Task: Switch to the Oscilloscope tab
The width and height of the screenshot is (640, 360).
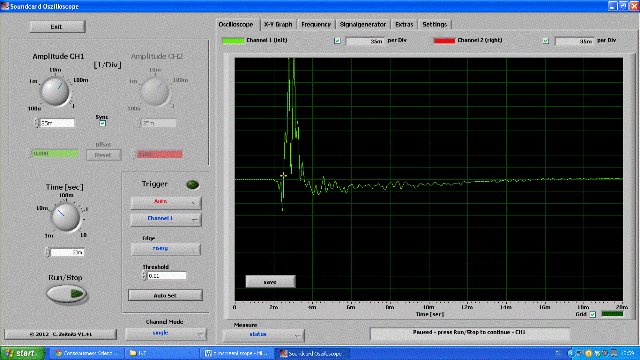Action: pyautogui.click(x=236, y=24)
